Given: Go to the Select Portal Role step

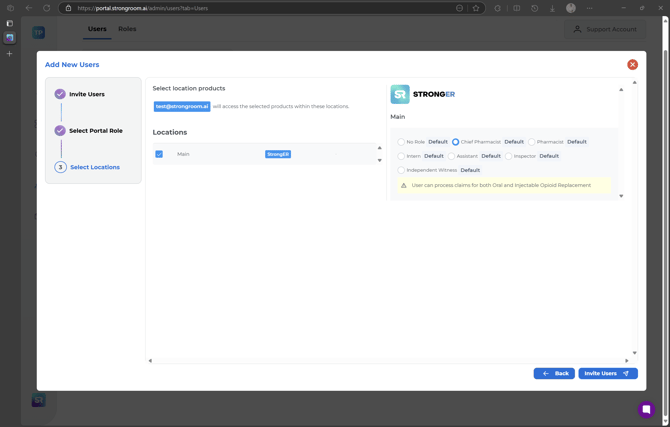Looking at the screenshot, I should pyautogui.click(x=95, y=131).
